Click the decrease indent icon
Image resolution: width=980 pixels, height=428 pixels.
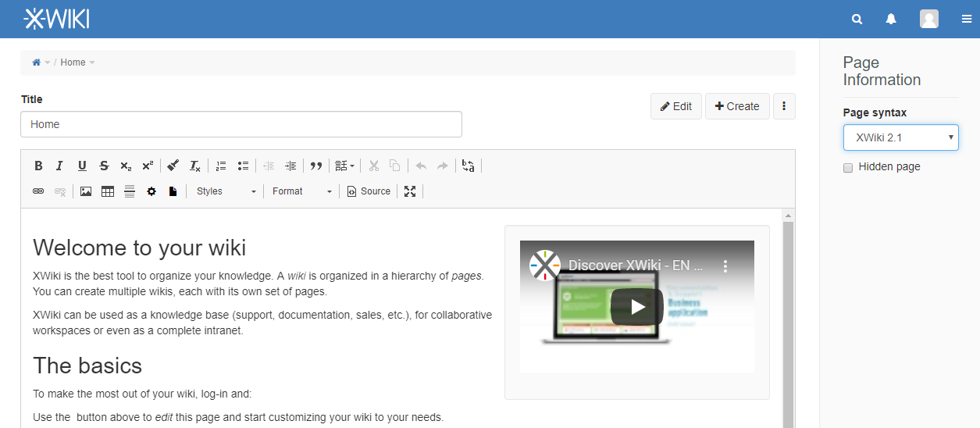(269, 166)
